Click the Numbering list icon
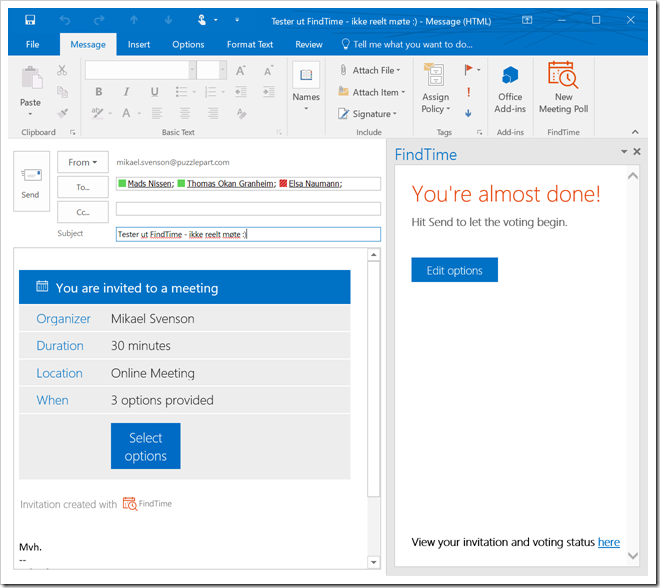 pyautogui.click(x=210, y=91)
